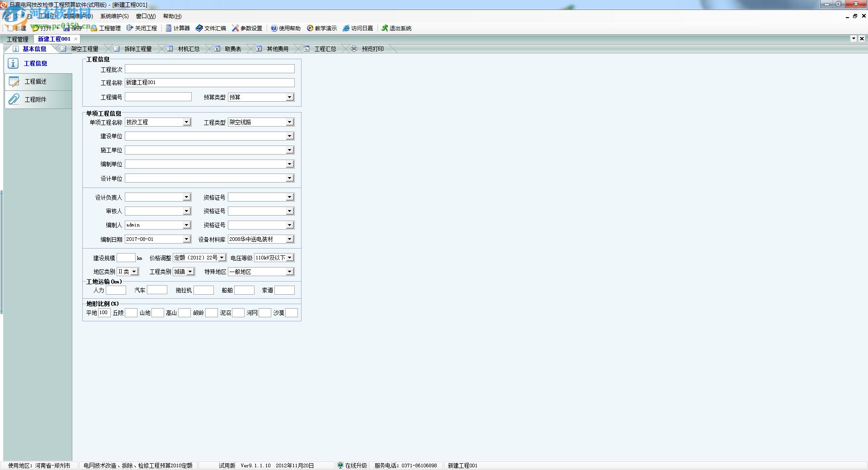Expand the 电压等级 dropdown
Image resolution: width=868 pixels, height=470 pixels.
[x=290, y=258]
